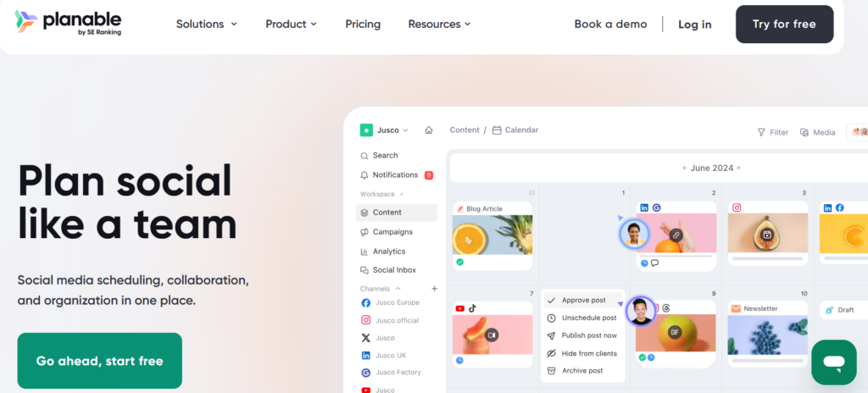Screen dimensions: 868x393
Task: Click the X icon beside Jusco
Action: [366, 338]
